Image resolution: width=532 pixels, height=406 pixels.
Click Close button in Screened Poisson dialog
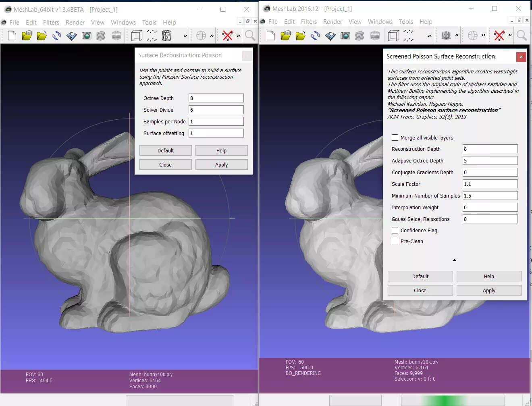(x=420, y=290)
